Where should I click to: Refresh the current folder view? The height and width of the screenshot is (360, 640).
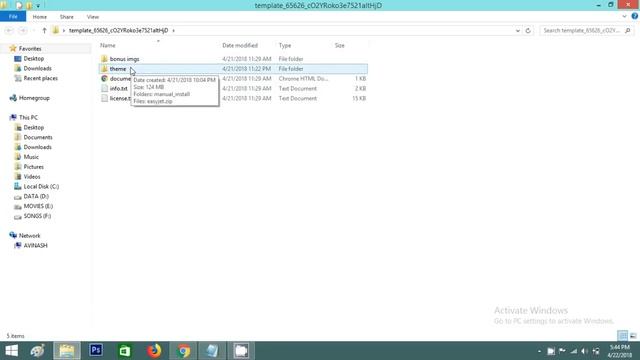click(x=528, y=31)
